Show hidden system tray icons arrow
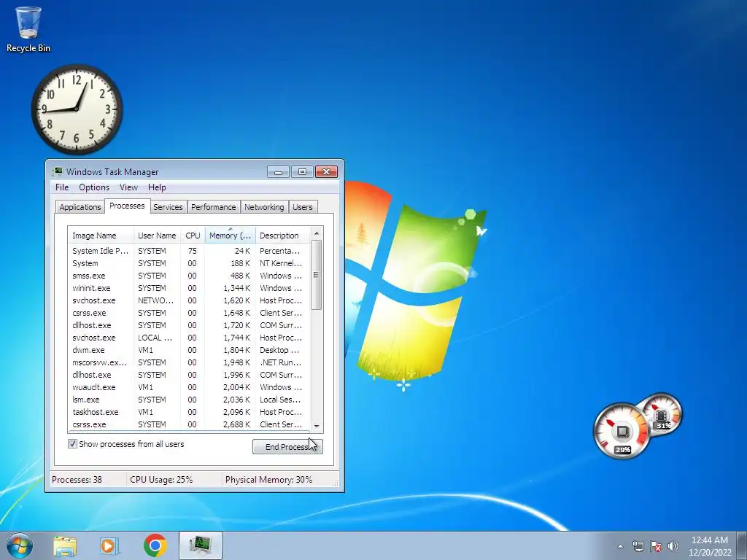The image size is (747, 560). [620, 546]
